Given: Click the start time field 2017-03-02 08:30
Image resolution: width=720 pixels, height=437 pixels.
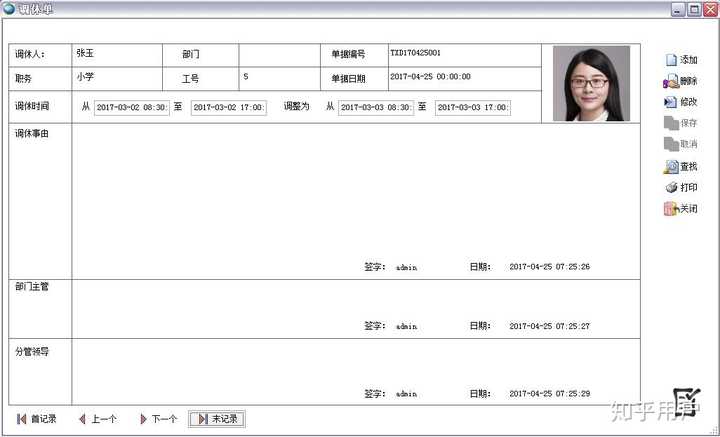Looking at the screenshot, I should coord(132,108).
